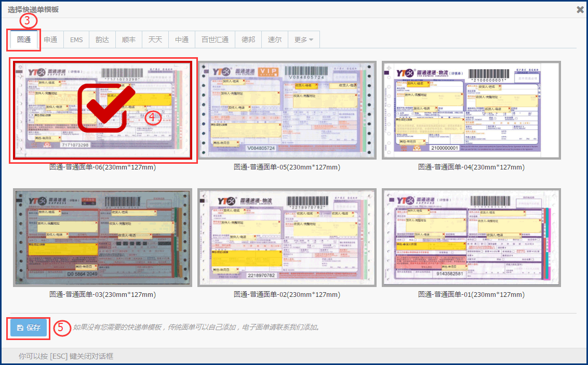Choose the 圆通-普通面单-05 VIP template thumbnail
Image resolution: width=588 pixels, height=365 pixels.
(x=287, y=110)
